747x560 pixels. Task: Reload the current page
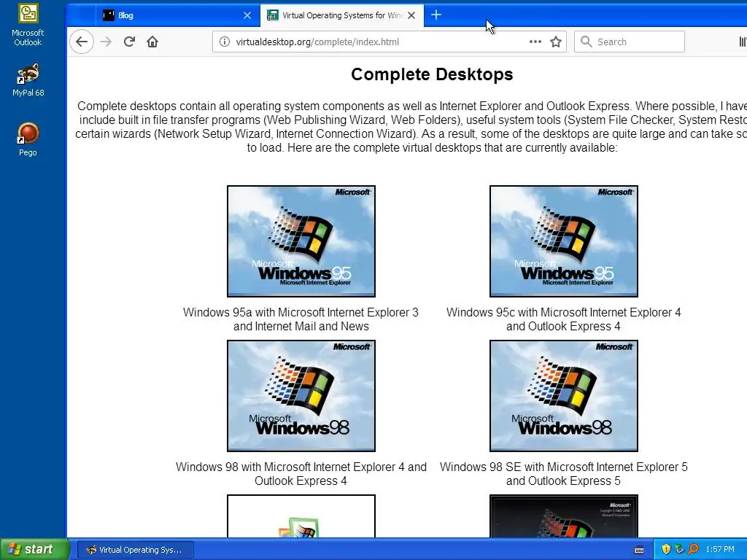pyautogui.click(x=129, y=42)
